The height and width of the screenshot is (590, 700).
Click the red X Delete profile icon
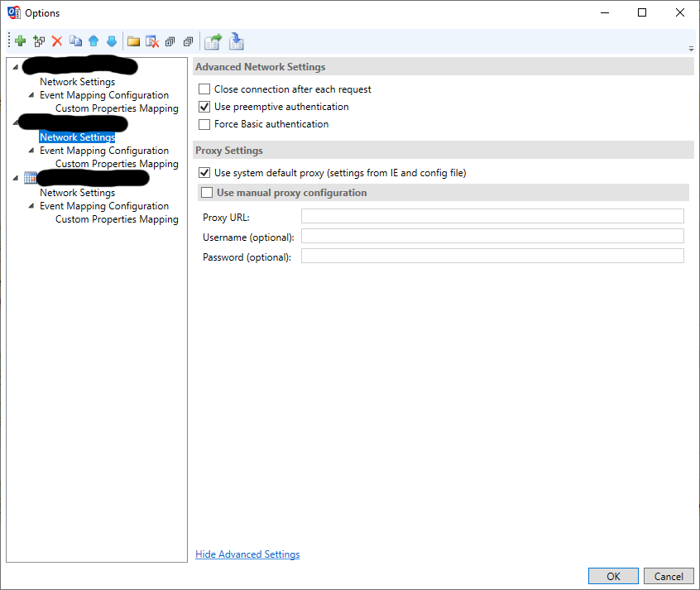57,41
